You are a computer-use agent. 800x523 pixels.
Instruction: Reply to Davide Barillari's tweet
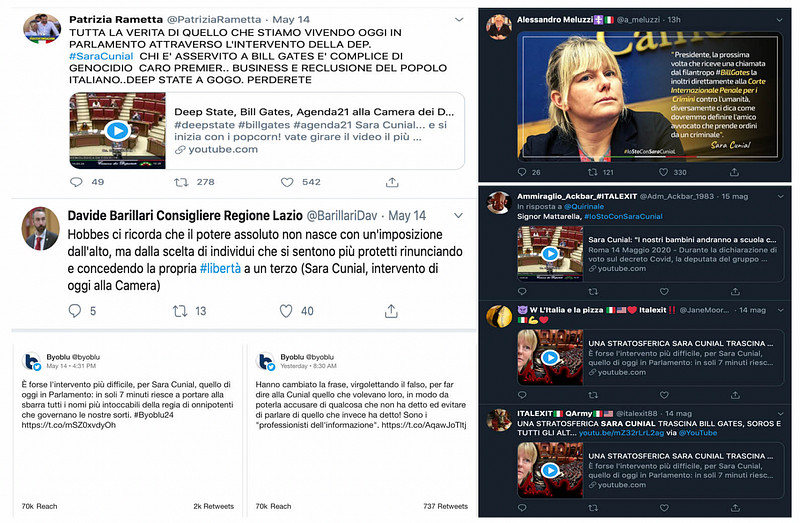pos(74,311)
